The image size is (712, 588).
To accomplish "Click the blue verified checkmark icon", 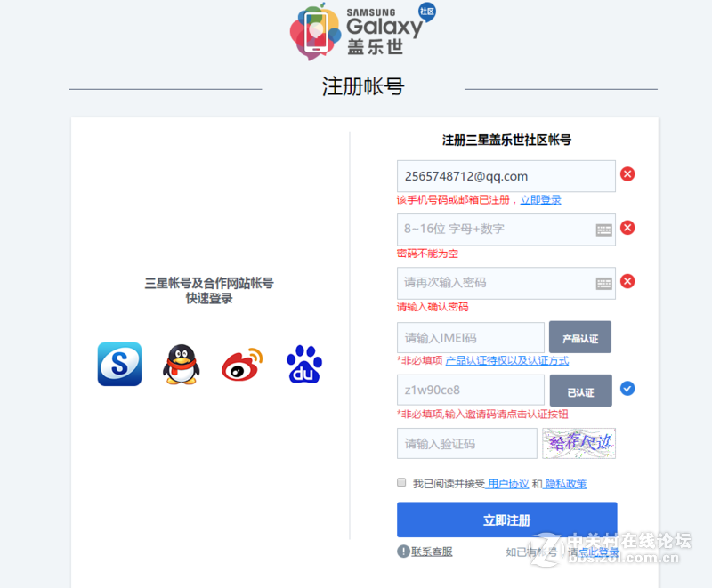I will [627, 389].
